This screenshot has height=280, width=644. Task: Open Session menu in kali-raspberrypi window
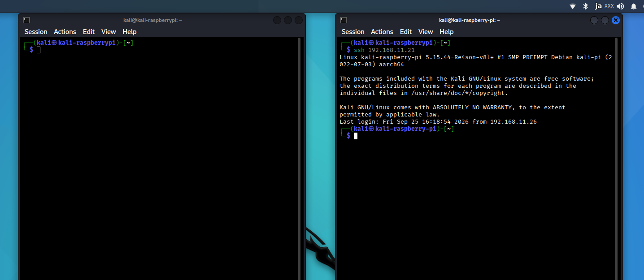coord(36,32)
